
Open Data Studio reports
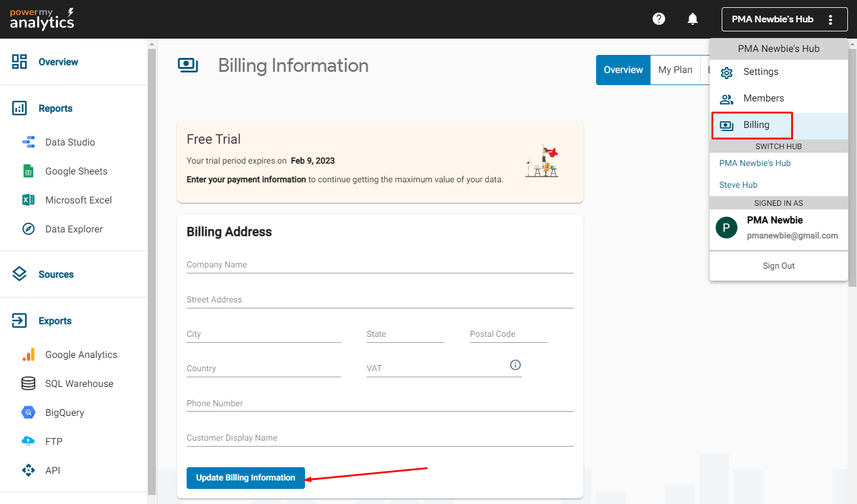tap(69, 142)
